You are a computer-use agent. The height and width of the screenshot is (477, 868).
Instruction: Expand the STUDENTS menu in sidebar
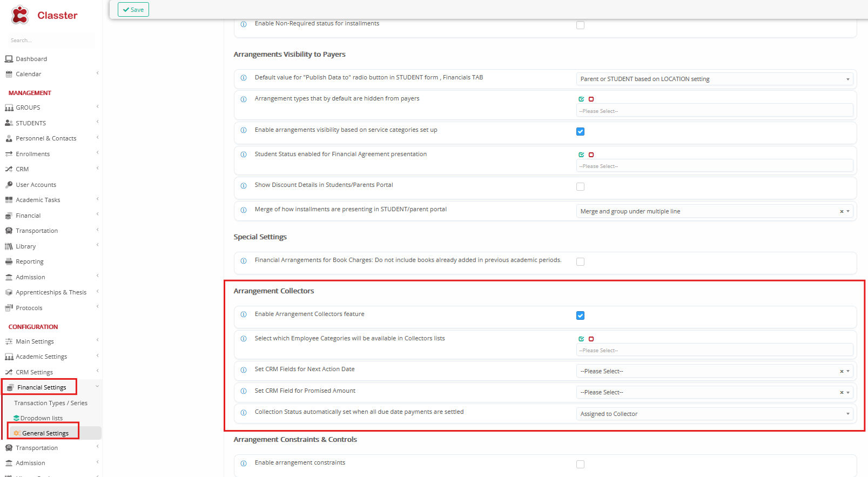click(31, 123)
